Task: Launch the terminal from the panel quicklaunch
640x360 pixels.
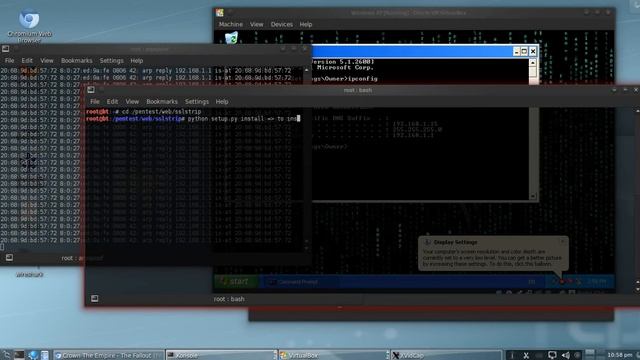Action: (x=19, y=355)
